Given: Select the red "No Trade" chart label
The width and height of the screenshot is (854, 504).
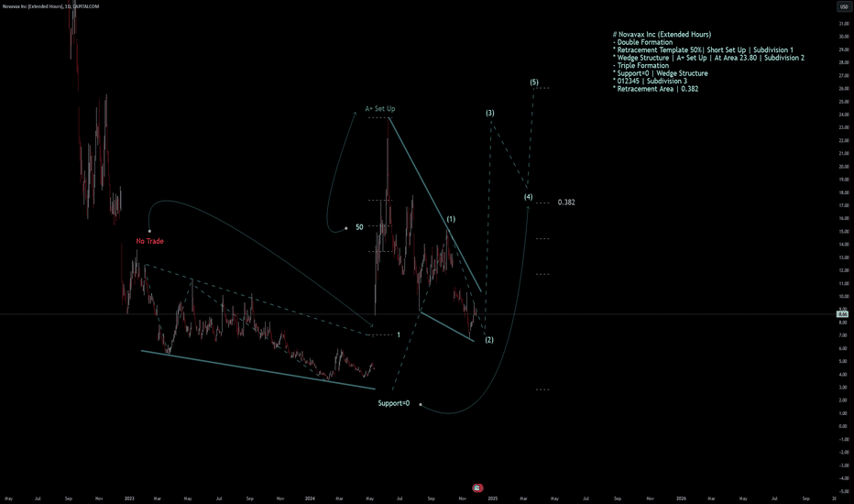Looking at the screenshot, I should point(149,241).
